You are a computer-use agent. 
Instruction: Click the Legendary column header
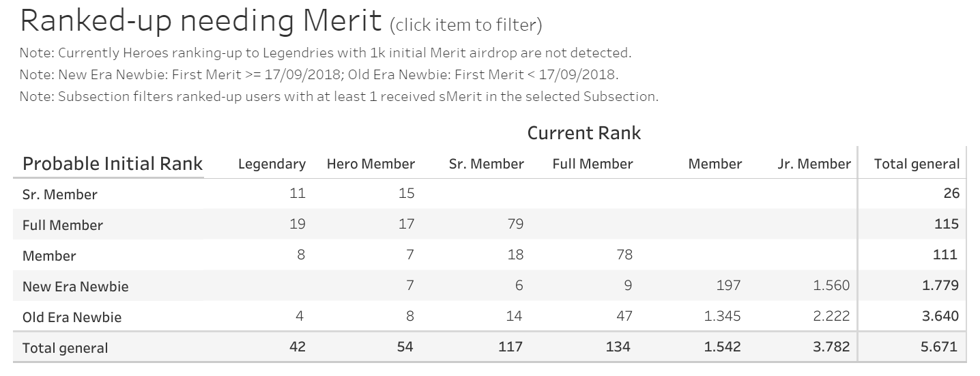[x=272, y=164]
